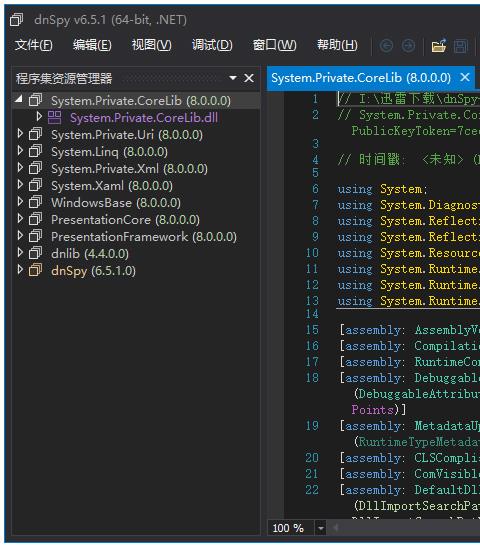Select System.Linq (8.0.0.0) in the tree
480x546 pixels.
pos(109,152)
